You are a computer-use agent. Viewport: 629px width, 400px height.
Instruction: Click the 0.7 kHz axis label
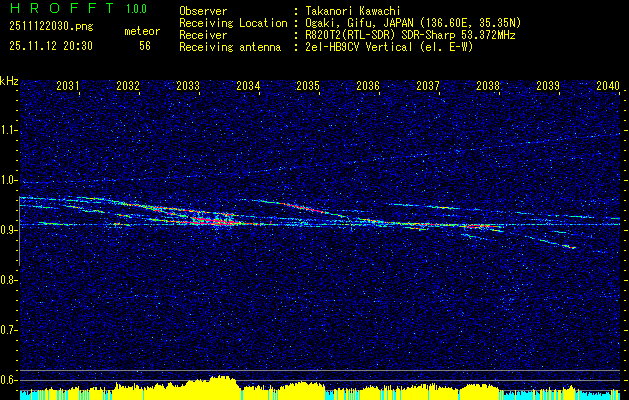[x=9, y=330]
